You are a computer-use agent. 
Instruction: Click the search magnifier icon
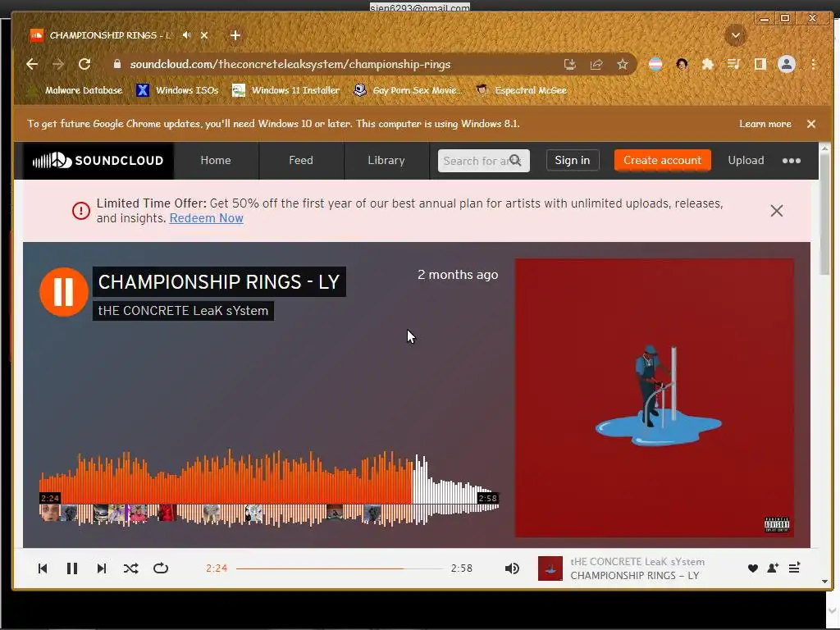[515, 160]
